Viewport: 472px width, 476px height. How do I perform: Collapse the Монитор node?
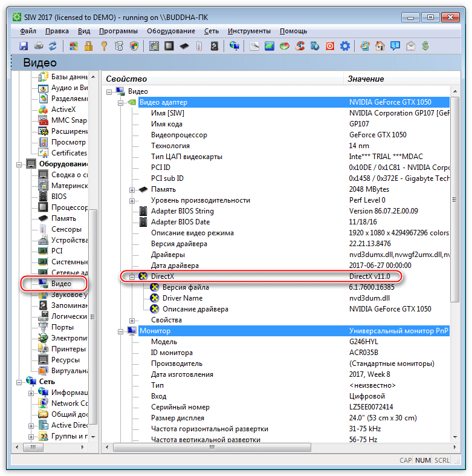120,331
